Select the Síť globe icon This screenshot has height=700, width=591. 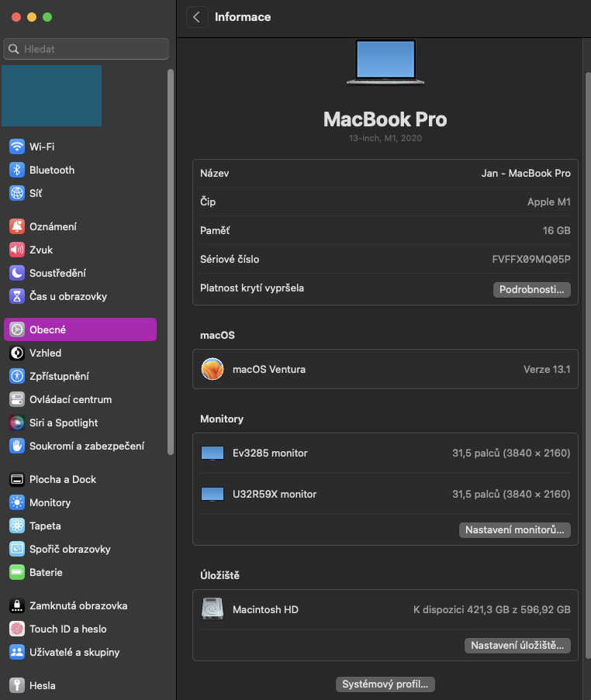(x=17, y=193)
